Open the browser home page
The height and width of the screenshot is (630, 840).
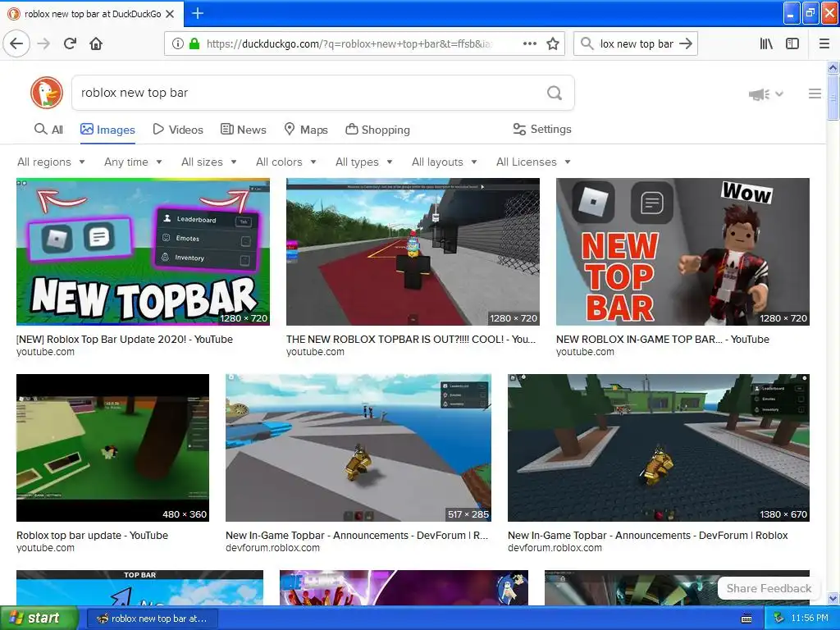coord(96,43)
